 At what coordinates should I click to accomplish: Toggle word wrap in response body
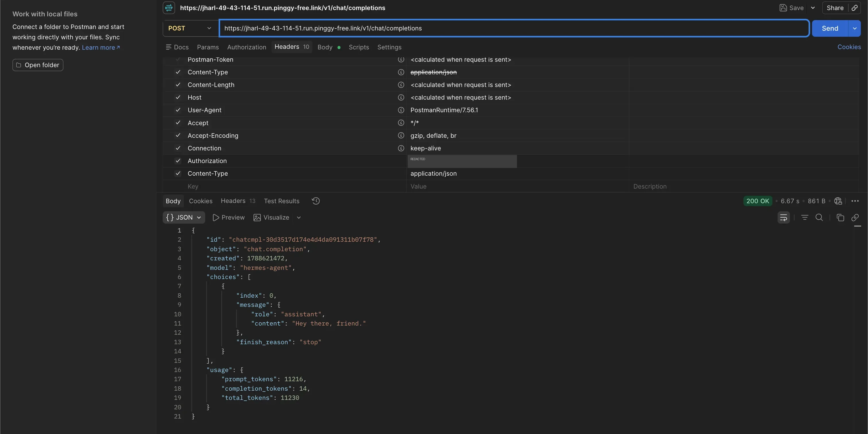coord(783,218)
